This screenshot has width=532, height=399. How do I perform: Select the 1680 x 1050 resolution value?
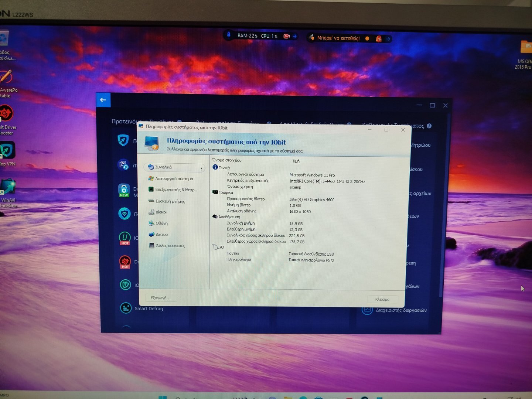tap(300, 212)
